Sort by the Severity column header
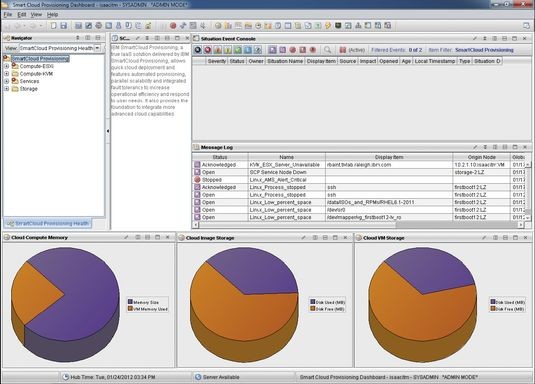The width and height of the screenshot is (535, 384). coord(217,61)
